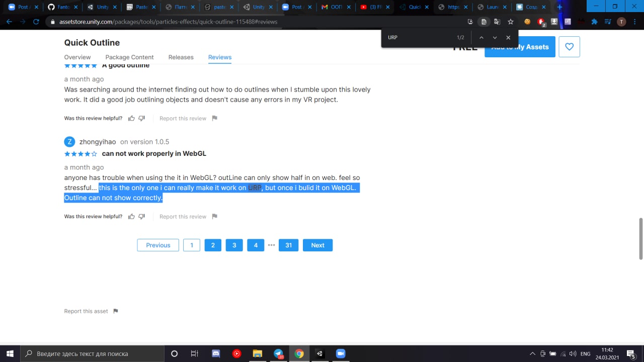Select reviews page 1
This screenshot has width=644, height=362.
point(192,245)
